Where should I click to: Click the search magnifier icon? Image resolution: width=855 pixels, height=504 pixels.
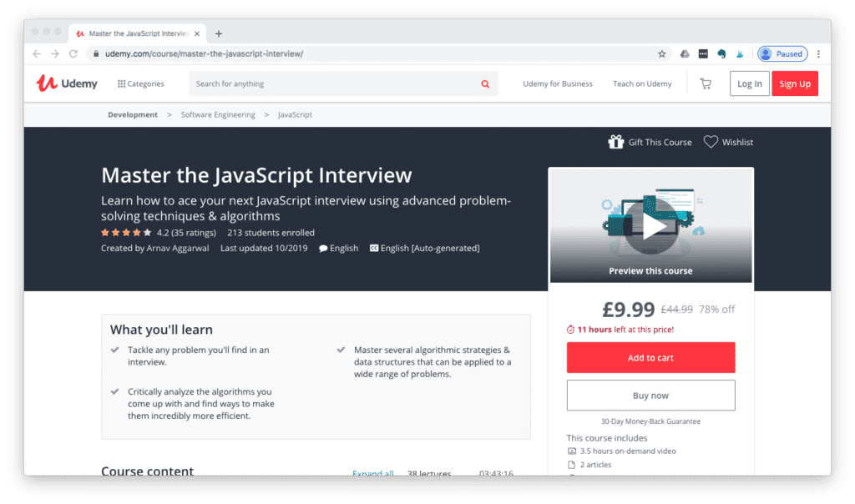point(485,84)
